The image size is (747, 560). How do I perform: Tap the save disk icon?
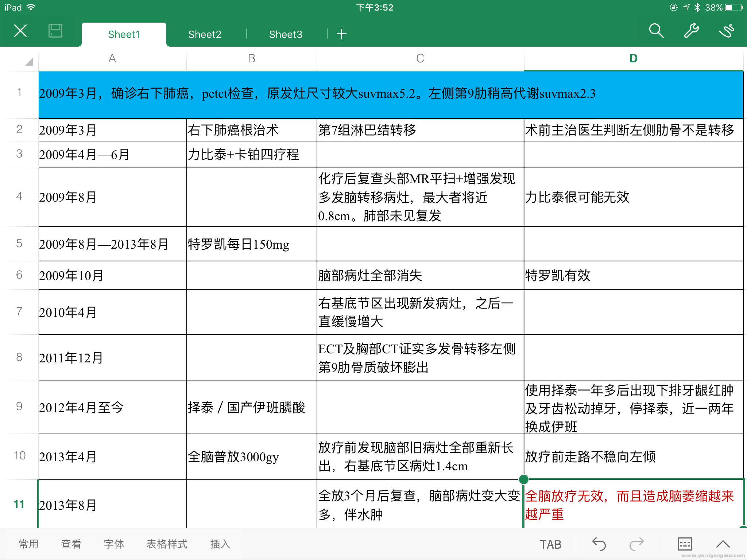tap(55, 31)
